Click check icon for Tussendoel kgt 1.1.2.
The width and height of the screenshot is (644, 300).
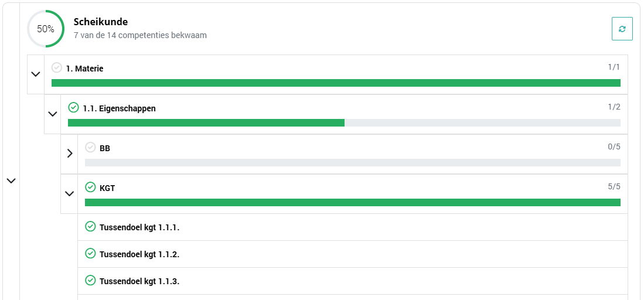[90, 253]
